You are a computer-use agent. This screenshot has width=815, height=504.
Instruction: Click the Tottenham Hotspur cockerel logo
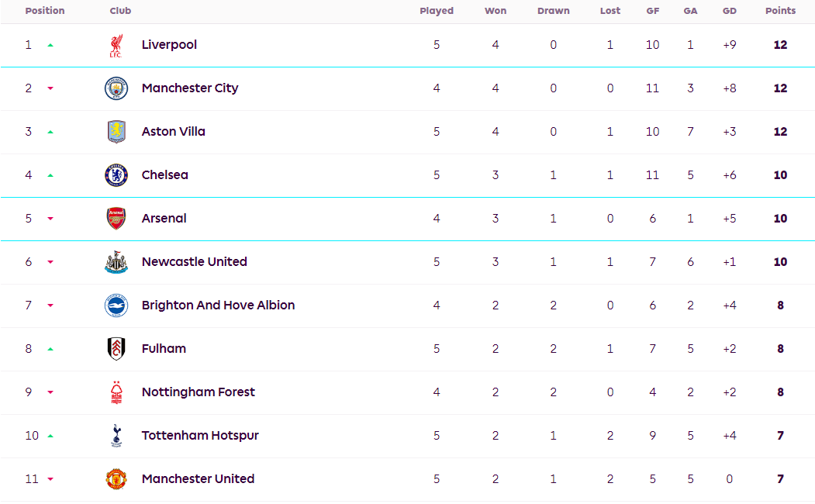click(116, 436)
